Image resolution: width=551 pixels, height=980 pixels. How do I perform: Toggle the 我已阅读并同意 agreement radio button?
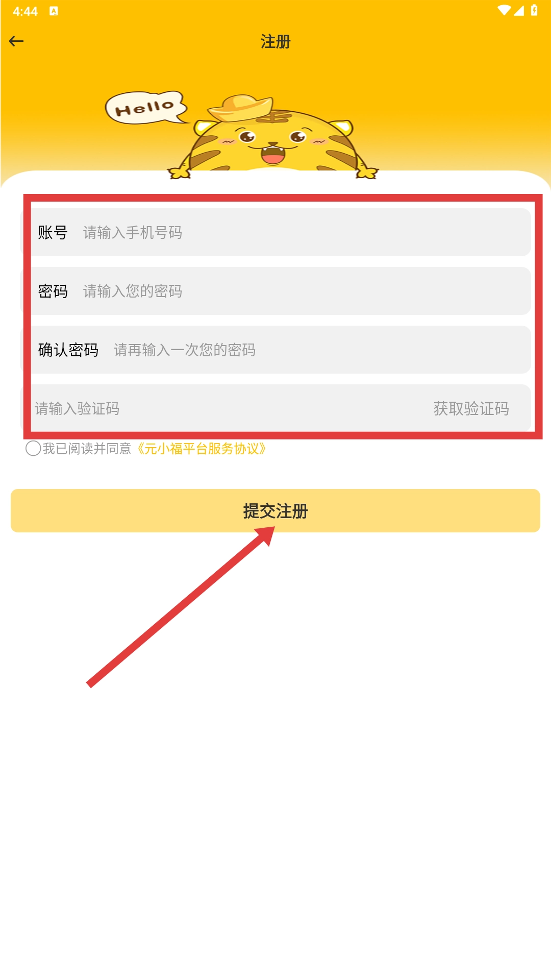point(33,449)
